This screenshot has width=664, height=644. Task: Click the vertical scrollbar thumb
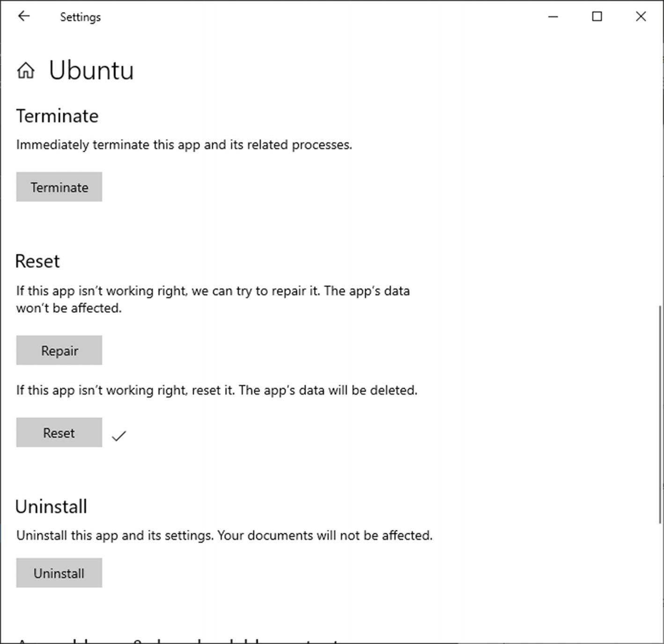click(661, 415)
